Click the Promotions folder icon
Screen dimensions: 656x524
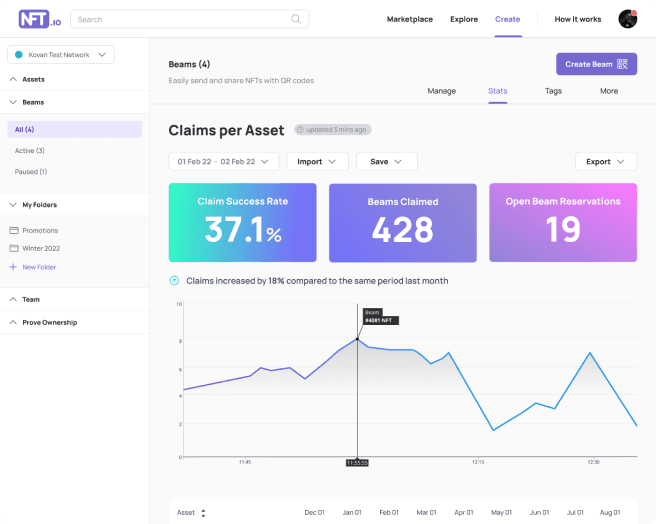point(14,230)
